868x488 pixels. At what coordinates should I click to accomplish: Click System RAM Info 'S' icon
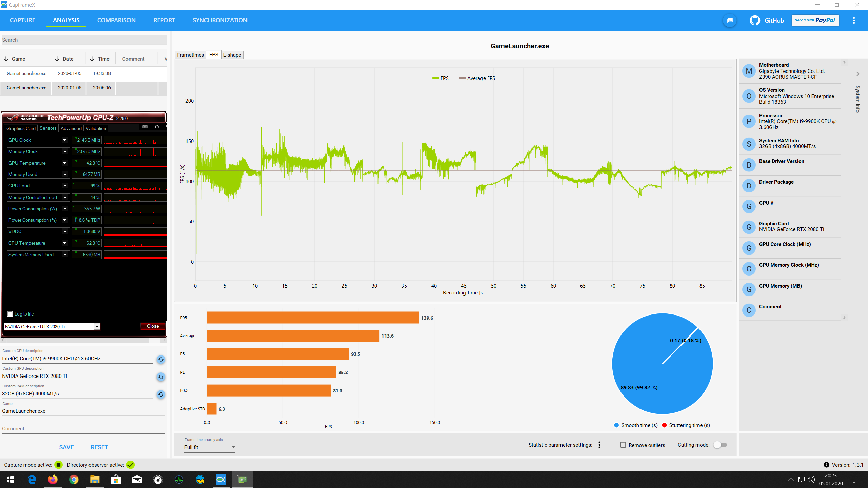[x=749, y=144]
